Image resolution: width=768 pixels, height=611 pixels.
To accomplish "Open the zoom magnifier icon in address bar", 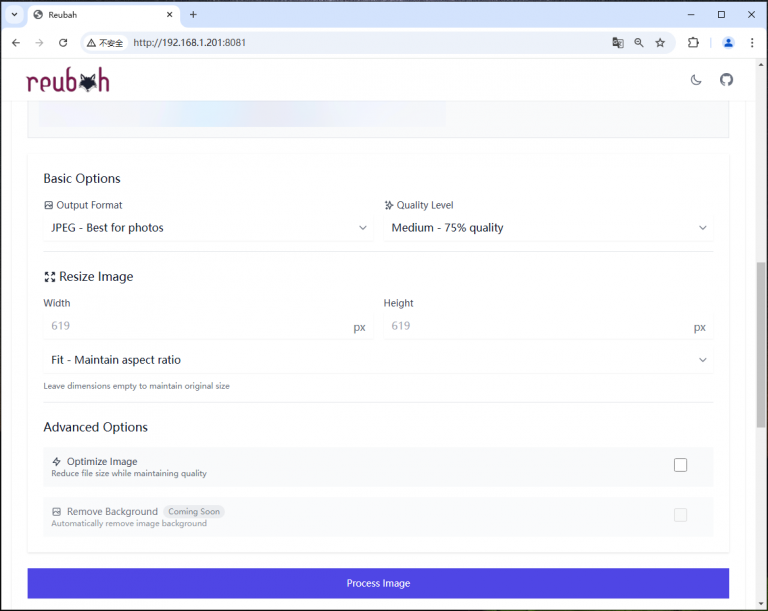I will point(639,43).
